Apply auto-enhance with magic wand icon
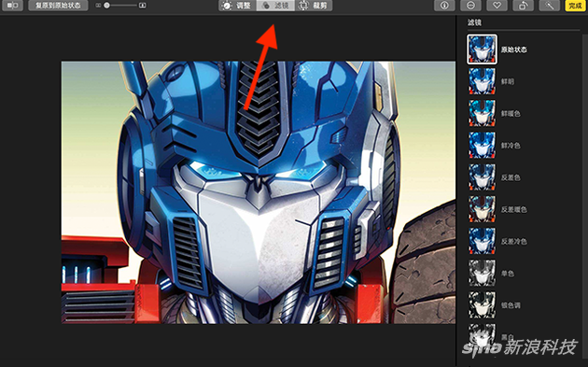The image size is (588, 367). point(549,6)
